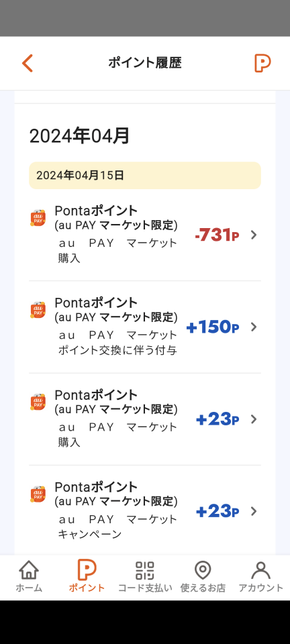
Task: Tap au PAY icon beside +150P entry
Action: 38,310
